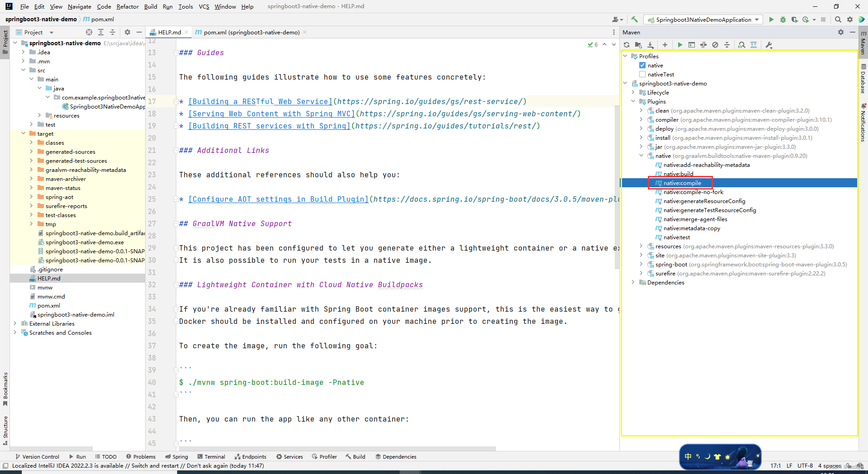868x474 pixels.
Task: Click Execute Maven Goal icon
Action: pyautogui.click(x=692, y=45)
